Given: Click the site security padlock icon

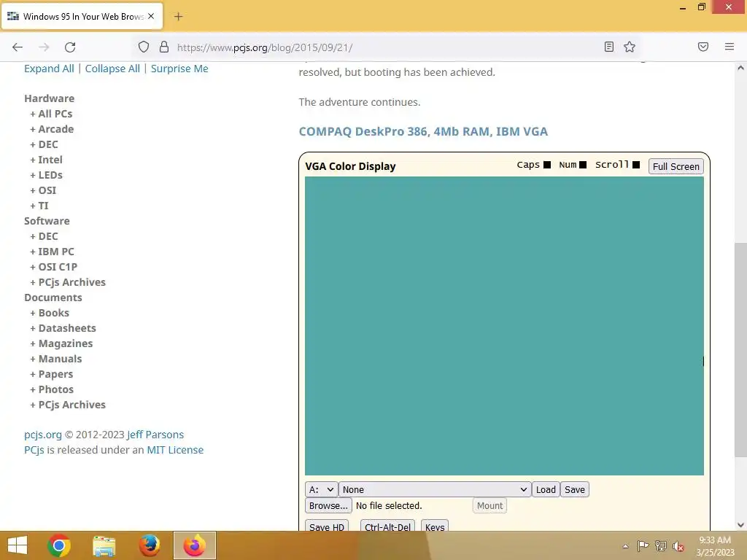Looking at the screenshot, I should [x=164, y=47].
